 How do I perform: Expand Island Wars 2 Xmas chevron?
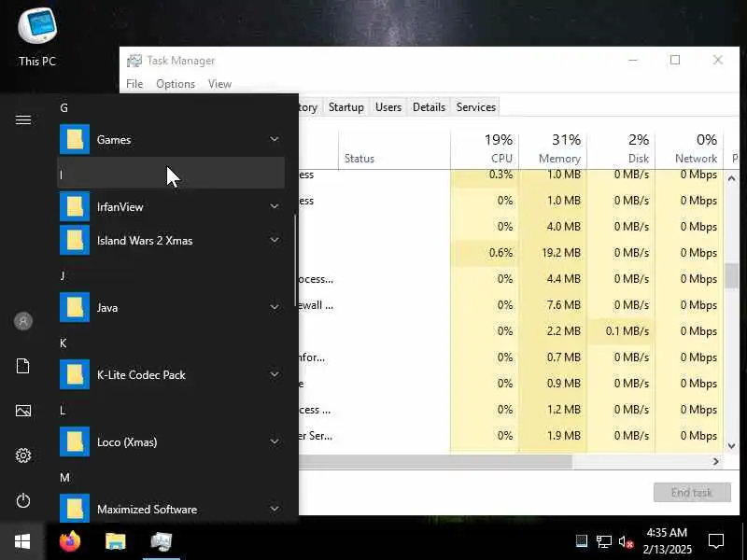point(275,240)
